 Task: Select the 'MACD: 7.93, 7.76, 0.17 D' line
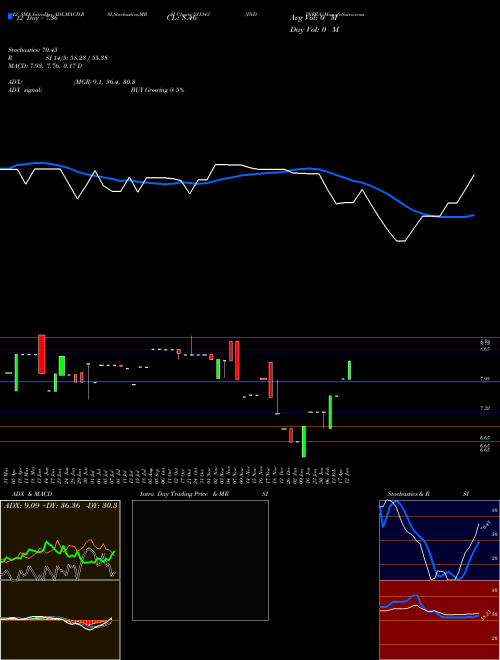point(45,66)
